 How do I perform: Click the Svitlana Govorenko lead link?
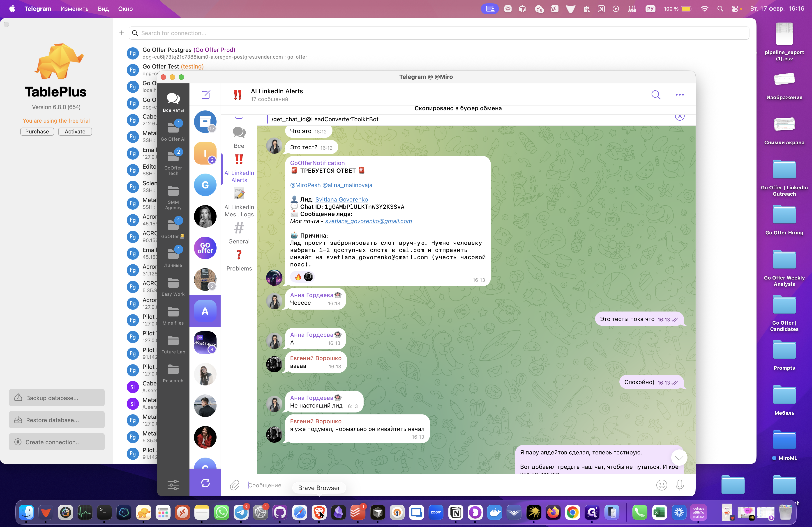pos(341,199)
